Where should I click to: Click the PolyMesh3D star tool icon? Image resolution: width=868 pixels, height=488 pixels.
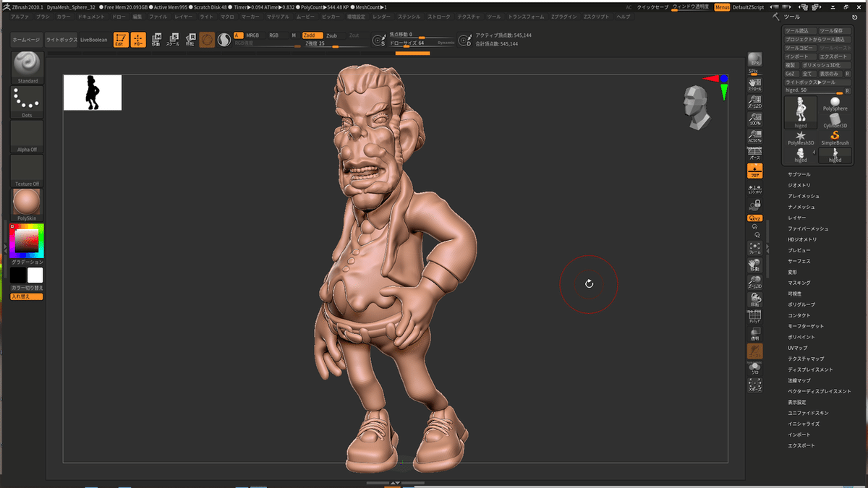tap(801, 137)
